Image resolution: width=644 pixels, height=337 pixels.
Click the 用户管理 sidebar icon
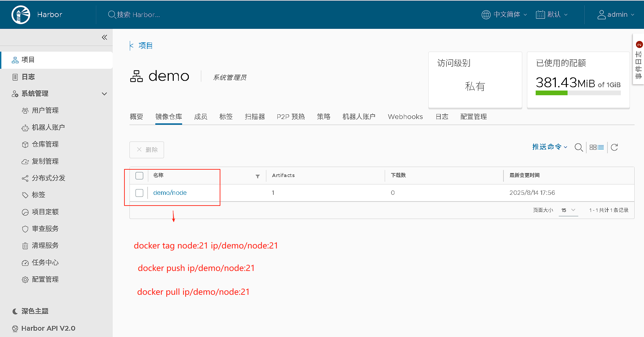pyautogui.click(x=25, y=111)
